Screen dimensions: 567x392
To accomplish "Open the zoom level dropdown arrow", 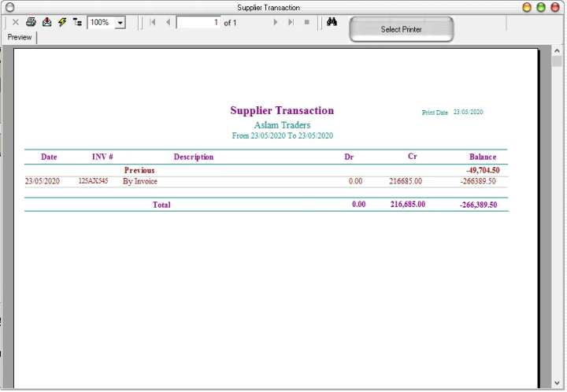I will (120, 23).
